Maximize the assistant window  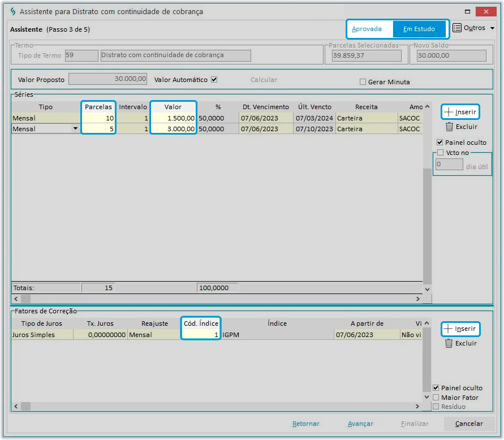[467, 11]
